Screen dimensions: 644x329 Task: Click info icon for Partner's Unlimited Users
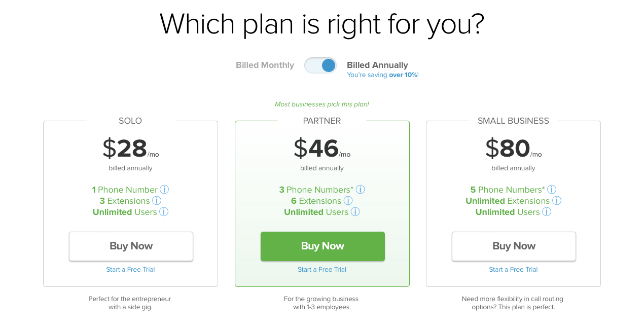pyautogui.click(x=355, y=212)
